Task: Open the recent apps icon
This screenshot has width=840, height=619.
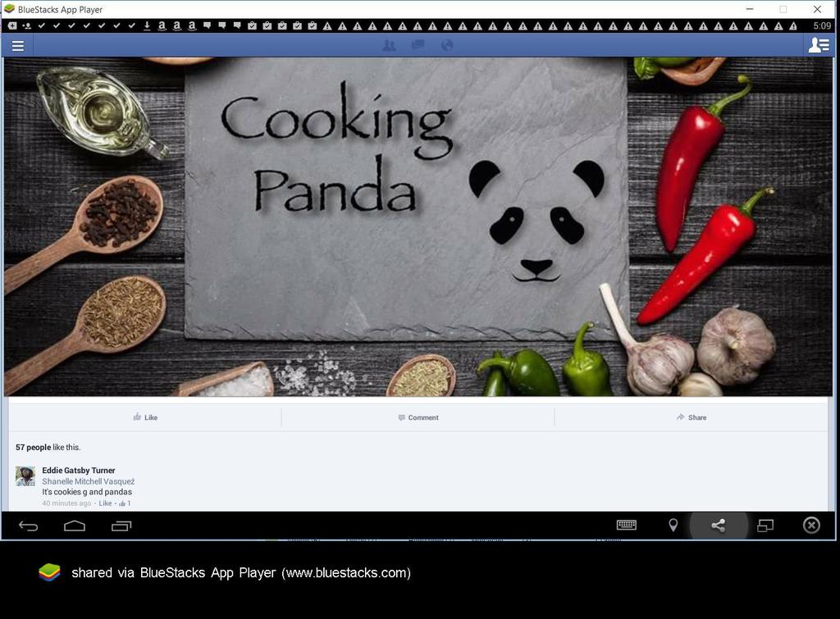Action: [x=121, y=526]
